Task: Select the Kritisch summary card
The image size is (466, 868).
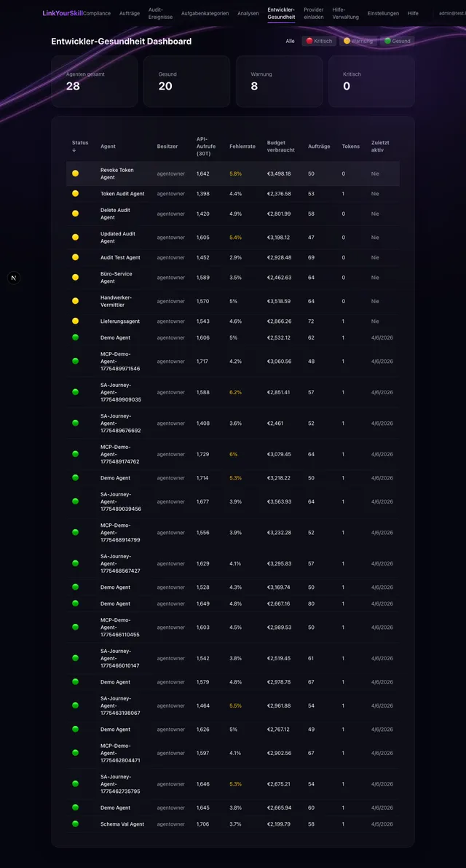Action: pos(371,82)
